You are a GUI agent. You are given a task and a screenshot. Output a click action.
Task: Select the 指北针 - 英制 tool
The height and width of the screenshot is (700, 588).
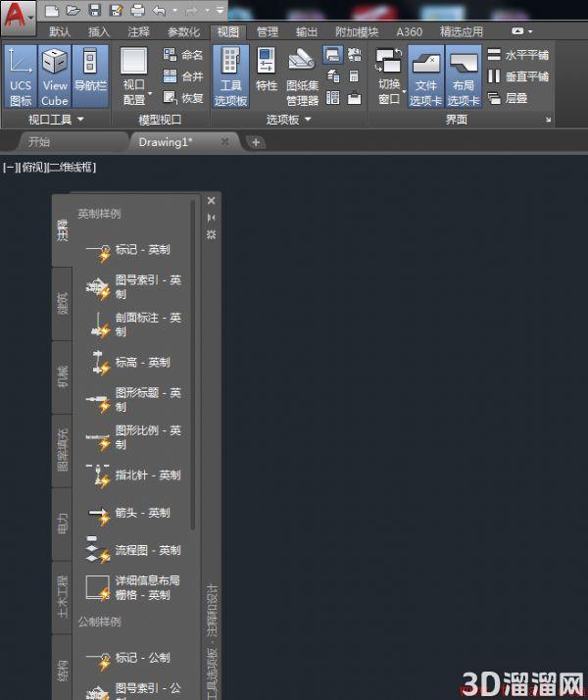click(134, 475)
